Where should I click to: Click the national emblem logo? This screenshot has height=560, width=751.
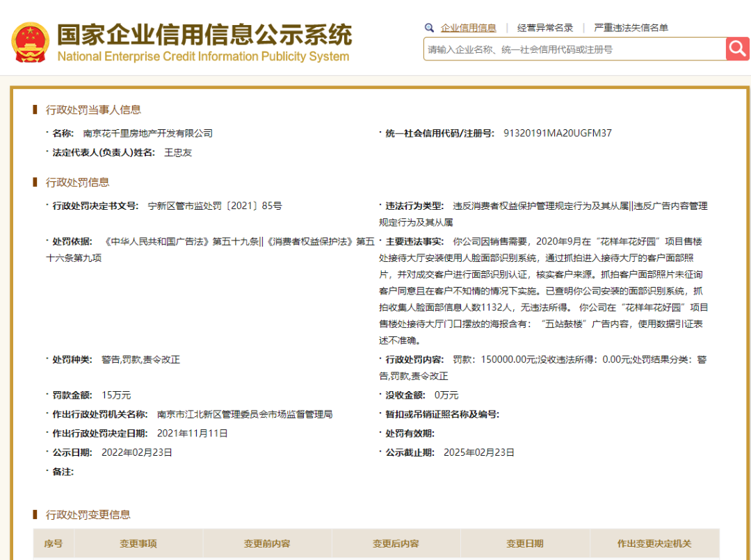pos(30,42)
